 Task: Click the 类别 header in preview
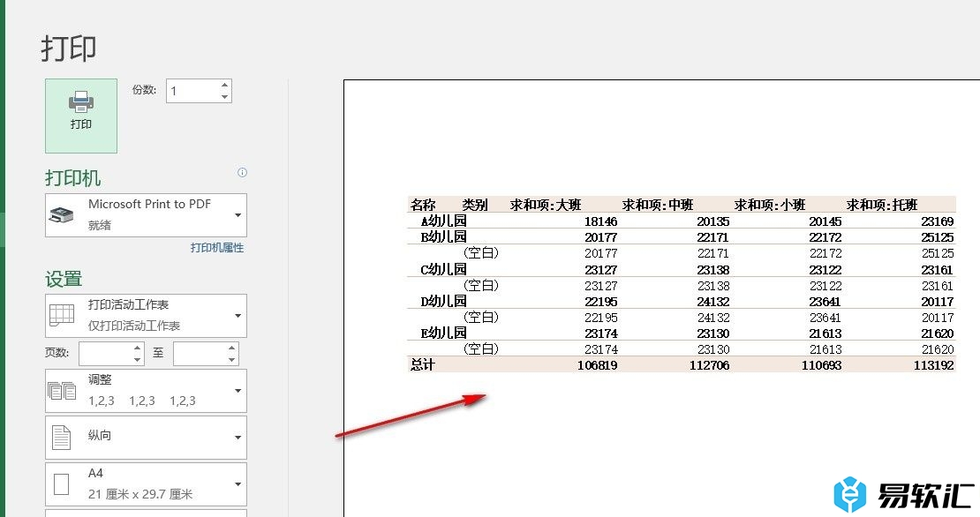[474, 204]
